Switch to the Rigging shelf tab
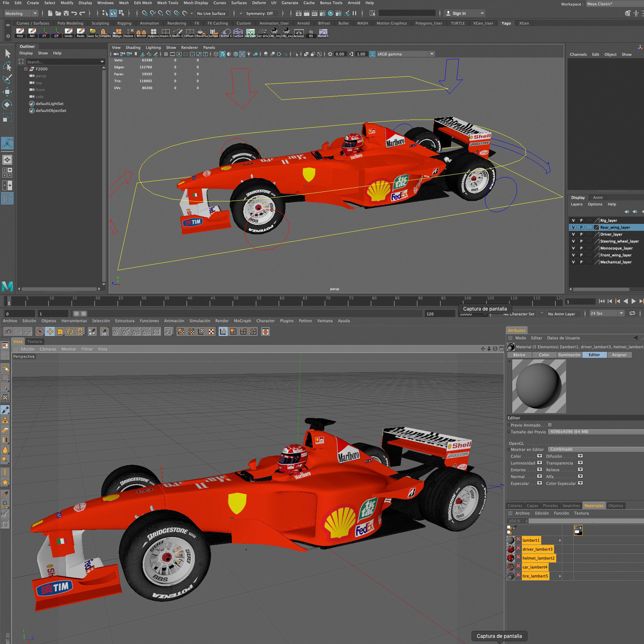The image size is (644, 644). 124,23
